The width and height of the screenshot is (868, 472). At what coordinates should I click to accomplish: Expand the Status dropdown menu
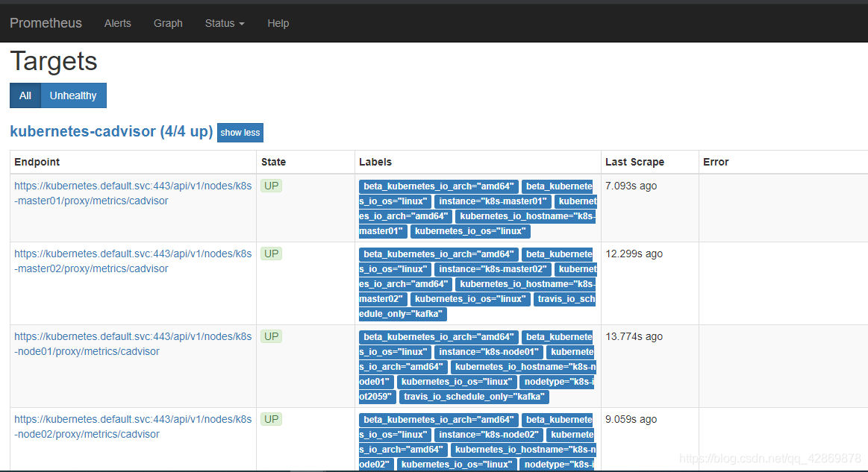click(x=225, y=23)
